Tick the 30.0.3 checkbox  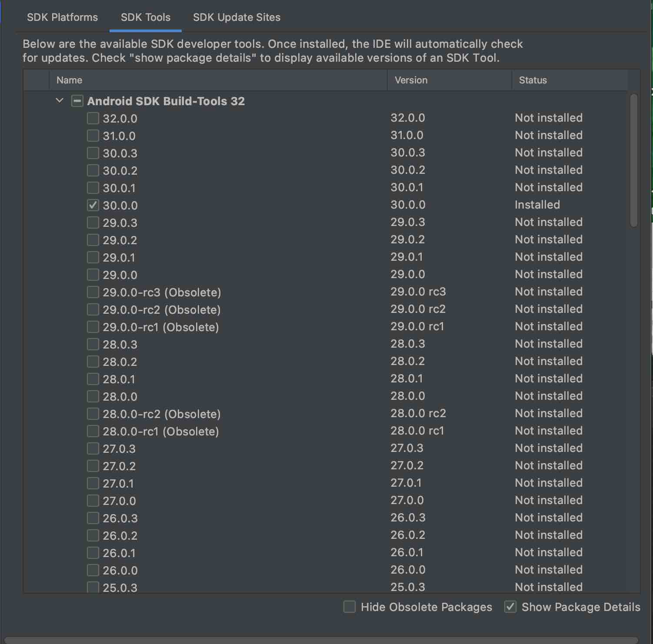click(93, 153)
